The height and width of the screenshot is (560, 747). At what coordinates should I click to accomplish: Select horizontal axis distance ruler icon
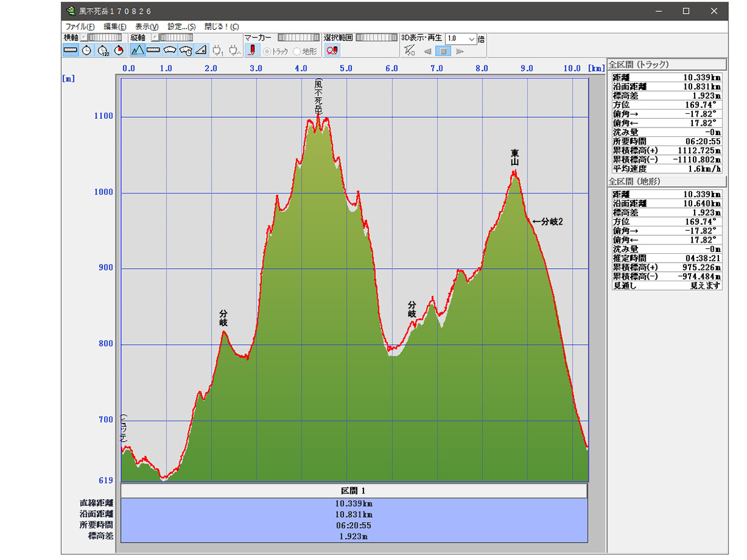(x=70, y=50)
